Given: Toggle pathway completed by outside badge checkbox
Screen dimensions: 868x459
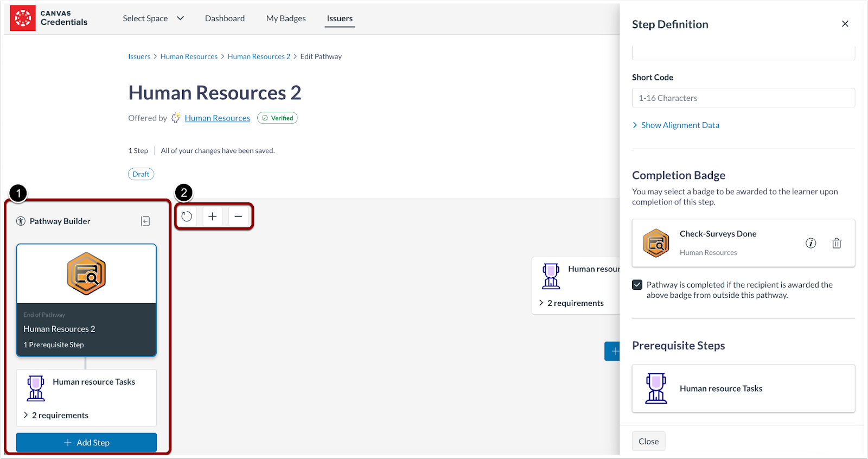Looking at the screenshot, I should [x=637, y=285].
